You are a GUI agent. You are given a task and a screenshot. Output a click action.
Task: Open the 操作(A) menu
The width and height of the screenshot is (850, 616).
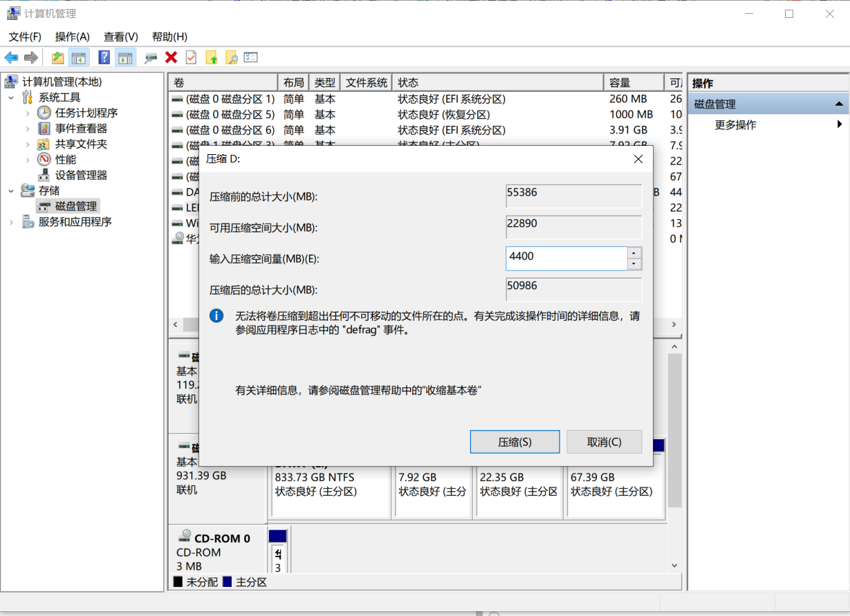[73, 37]
